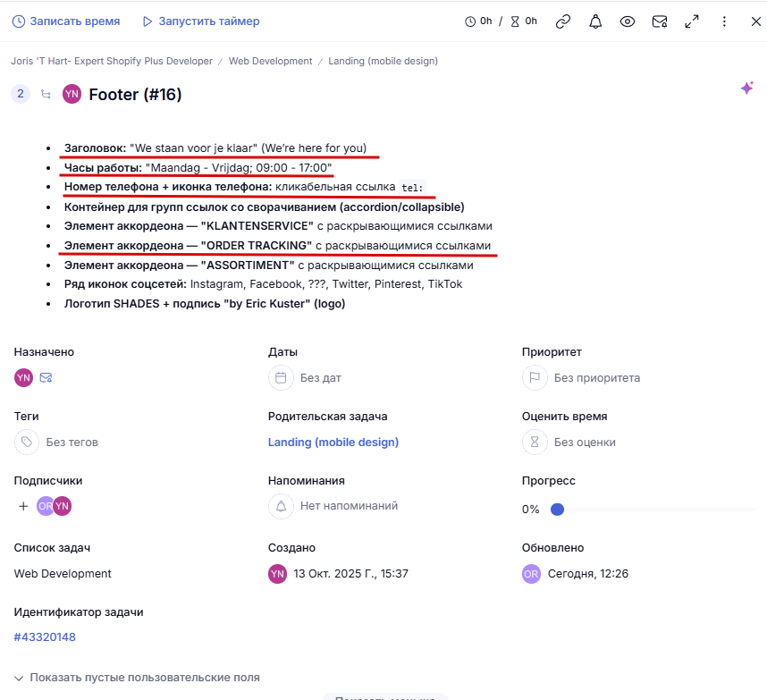Copy task link via chain icon
Screen dimensions: 767x700
563,21
